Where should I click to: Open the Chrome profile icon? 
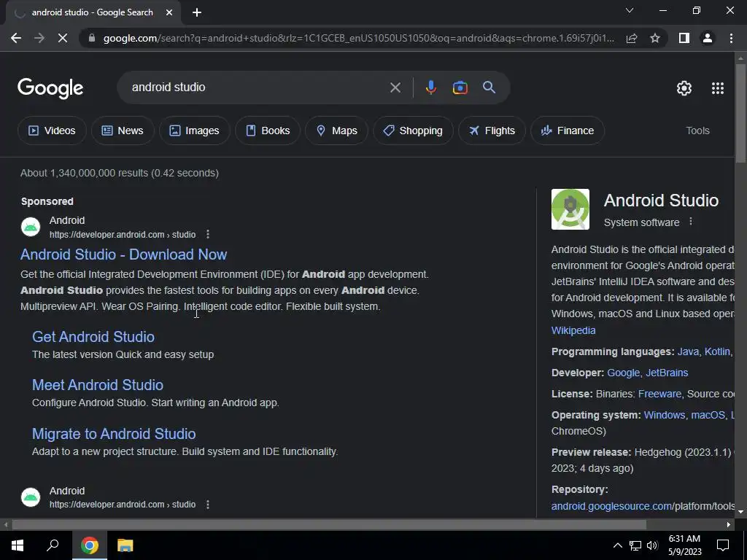708,38
